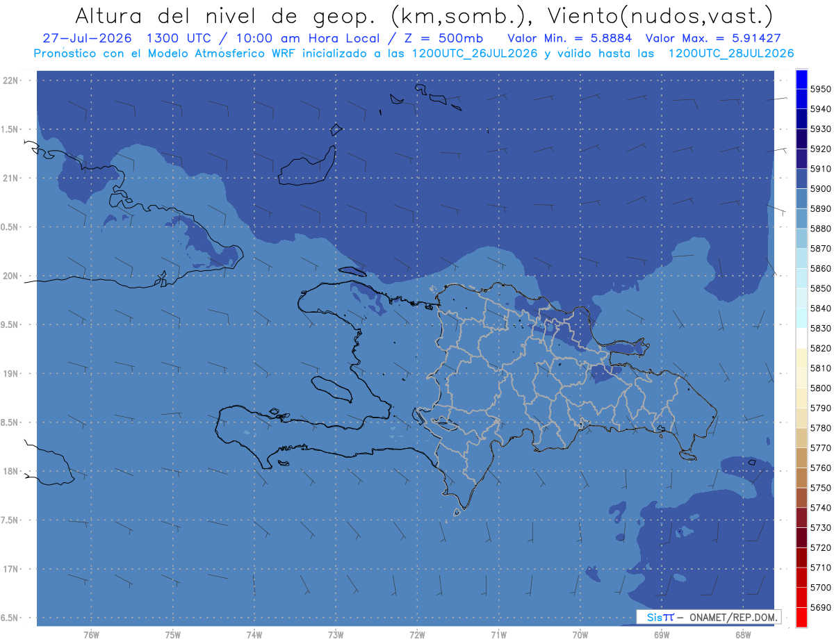Click Great Inagua island outline near 21N
Screen dimensions: 834x644
point(306,166)
